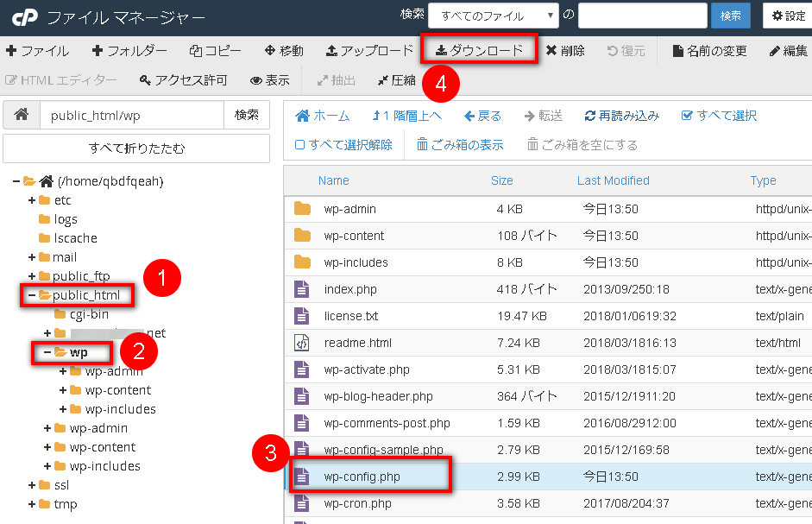The width and height of the screenshot is (812, 524).
Task: Click the readme.html code file icon
Action: coord(301,343)
